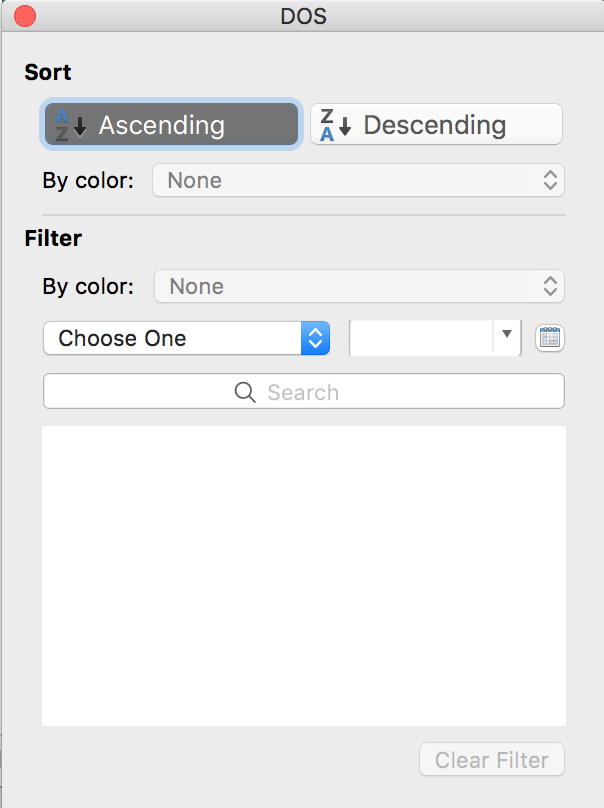This screenshot has width=604, height=808.
Task: Click the A-to-Z arrow icon on Ascending
Action: (x=71, y=125)
